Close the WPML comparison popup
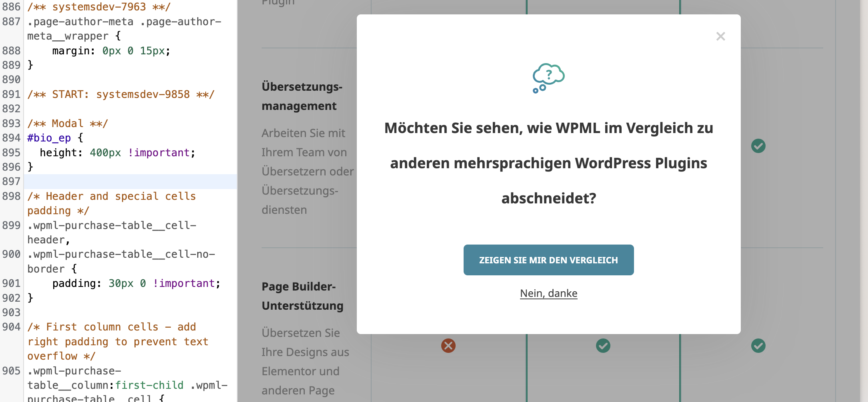This screenshot has height=402, width=868. pyautogui.click(x=720, y=36)
